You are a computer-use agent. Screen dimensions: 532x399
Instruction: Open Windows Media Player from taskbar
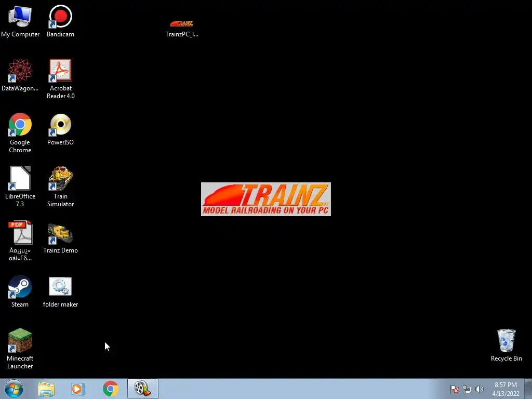point(78,389)
